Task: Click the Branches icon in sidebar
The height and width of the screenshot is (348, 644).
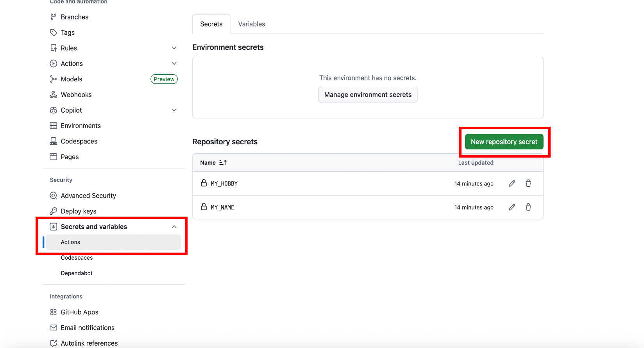Action: pyautogui.click(x=54, y=17)
